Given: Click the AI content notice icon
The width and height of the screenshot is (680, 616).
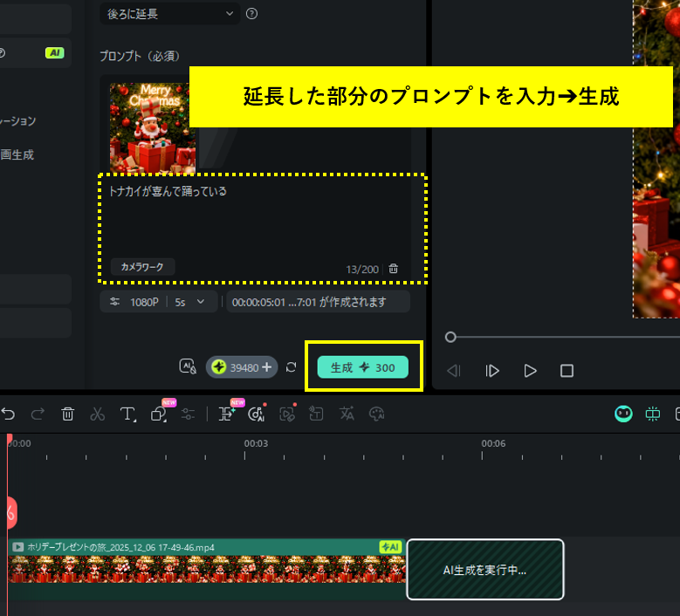Looking at the screenshot, I should click(188, 366).
